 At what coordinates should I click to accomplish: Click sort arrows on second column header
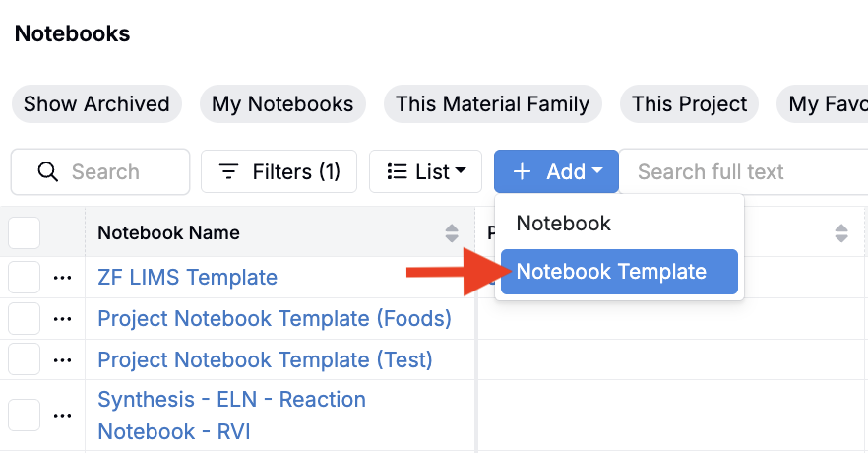[x=841, y=233]
